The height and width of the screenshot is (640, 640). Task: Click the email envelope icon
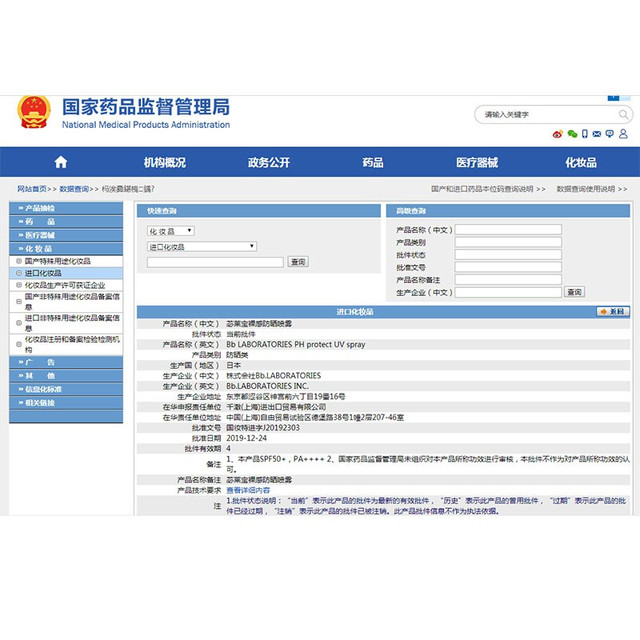pos(597,134)
